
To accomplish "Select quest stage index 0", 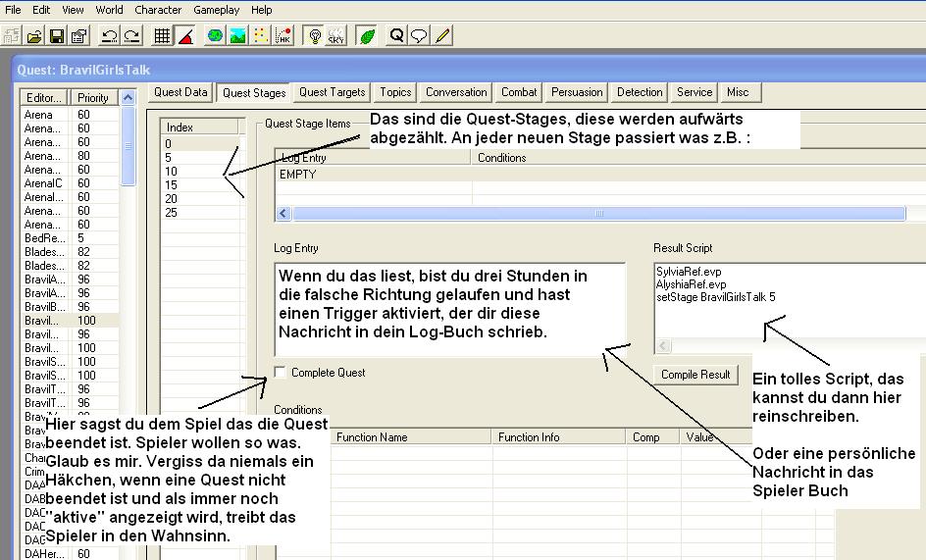I will tap(200, 143).
